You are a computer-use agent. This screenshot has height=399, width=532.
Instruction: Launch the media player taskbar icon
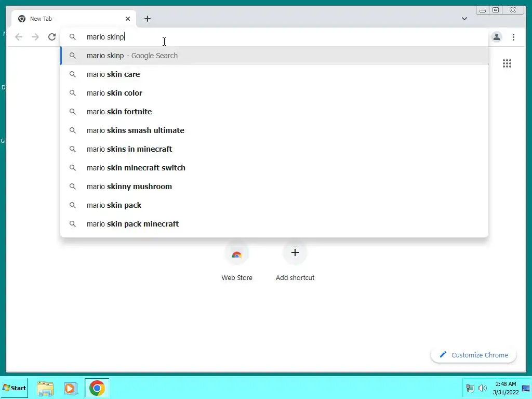click(x=71, y=388)
